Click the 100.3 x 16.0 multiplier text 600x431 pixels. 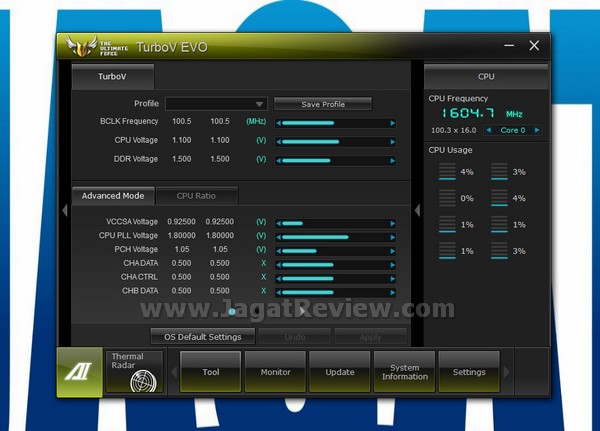[x=453, y=130]
